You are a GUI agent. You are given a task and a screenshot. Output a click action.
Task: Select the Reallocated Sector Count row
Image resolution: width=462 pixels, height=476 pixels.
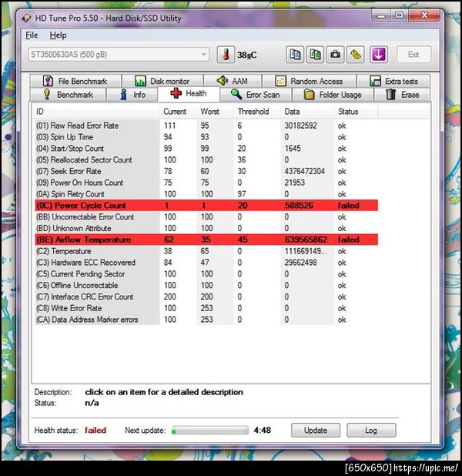pos(206,160)
